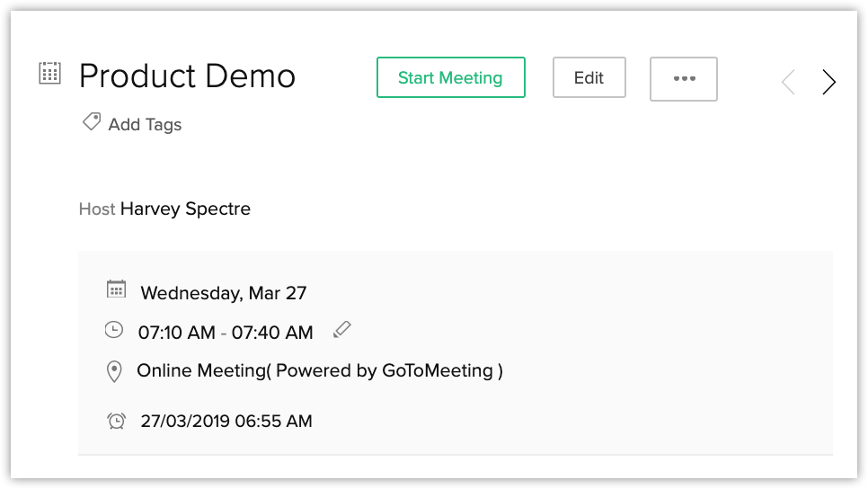Click the pencil icon to edit time

341,330
